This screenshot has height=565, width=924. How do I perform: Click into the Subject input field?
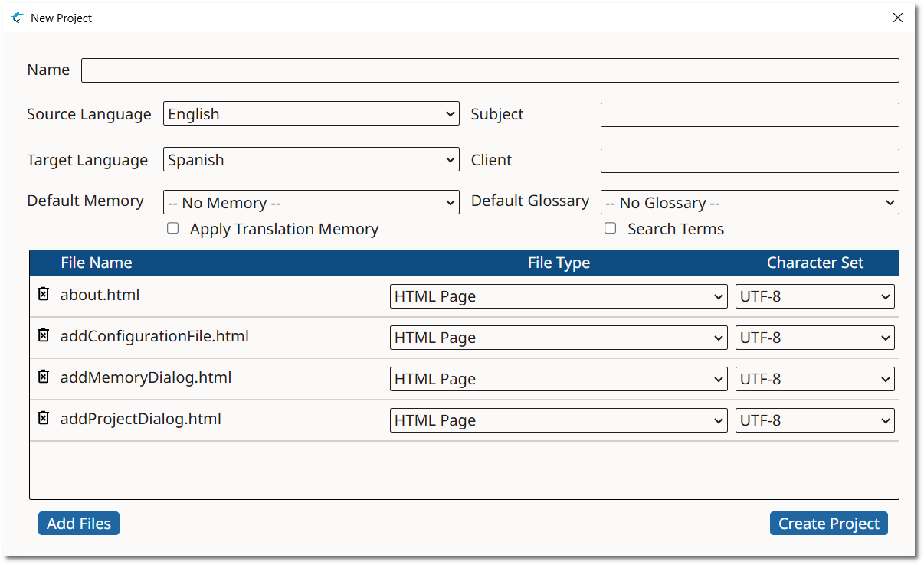tap(749, 115)
